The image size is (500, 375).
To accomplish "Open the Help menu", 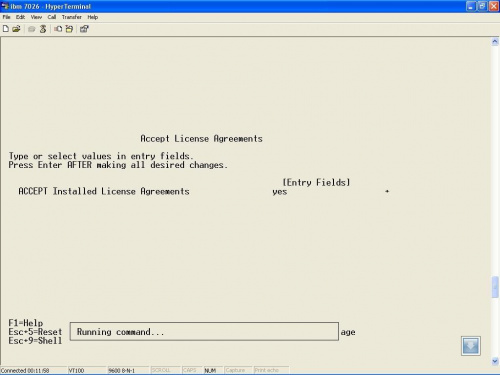I will click(x=93, y=17).
